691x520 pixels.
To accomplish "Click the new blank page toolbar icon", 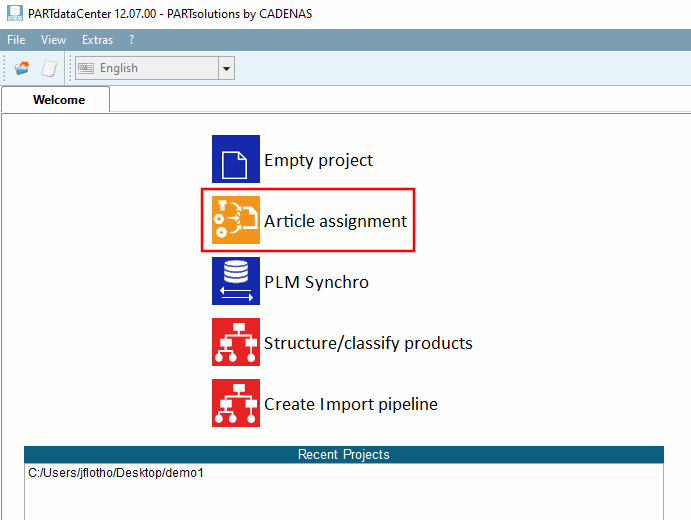I will pos(49,68).
